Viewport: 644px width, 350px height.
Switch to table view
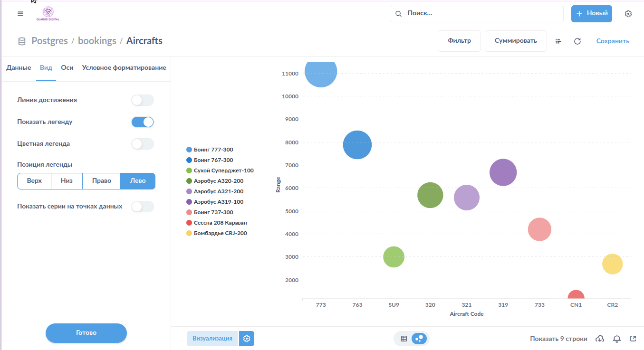(404, 339)
